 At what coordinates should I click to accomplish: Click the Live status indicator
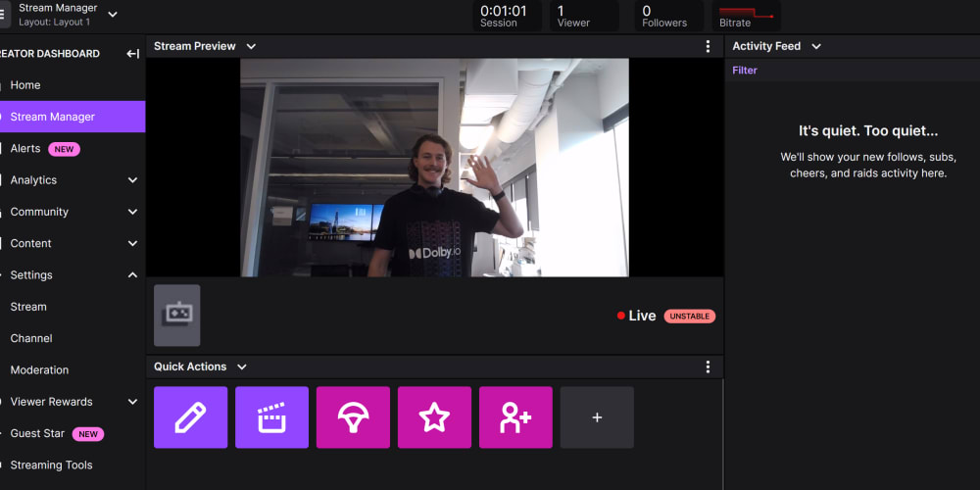click(x=636, y=317)
